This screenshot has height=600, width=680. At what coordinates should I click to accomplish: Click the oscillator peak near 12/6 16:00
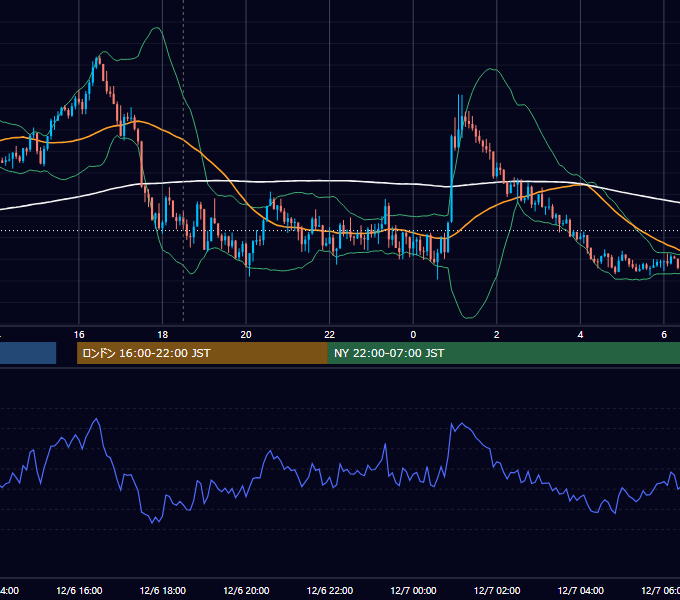97,419
